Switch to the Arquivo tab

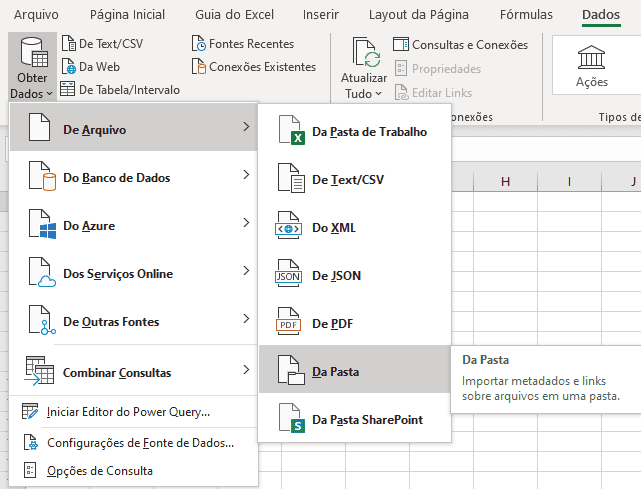[36, 15]
